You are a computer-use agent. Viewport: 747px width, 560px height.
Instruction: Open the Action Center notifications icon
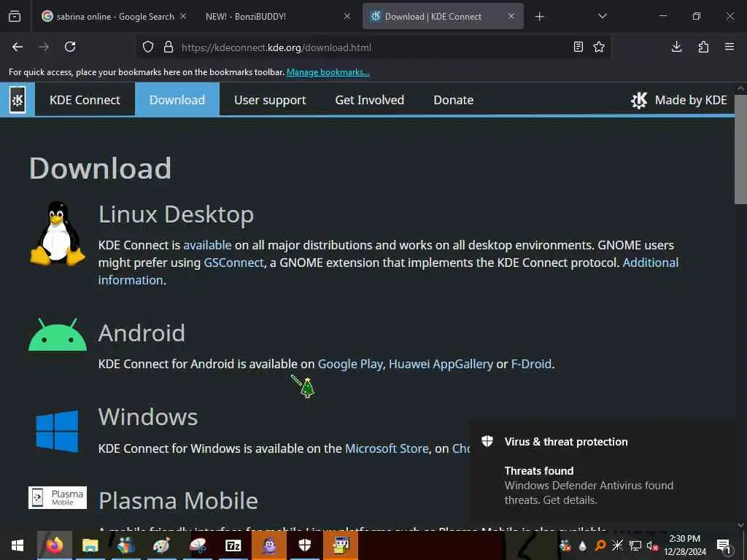(724, 546)
